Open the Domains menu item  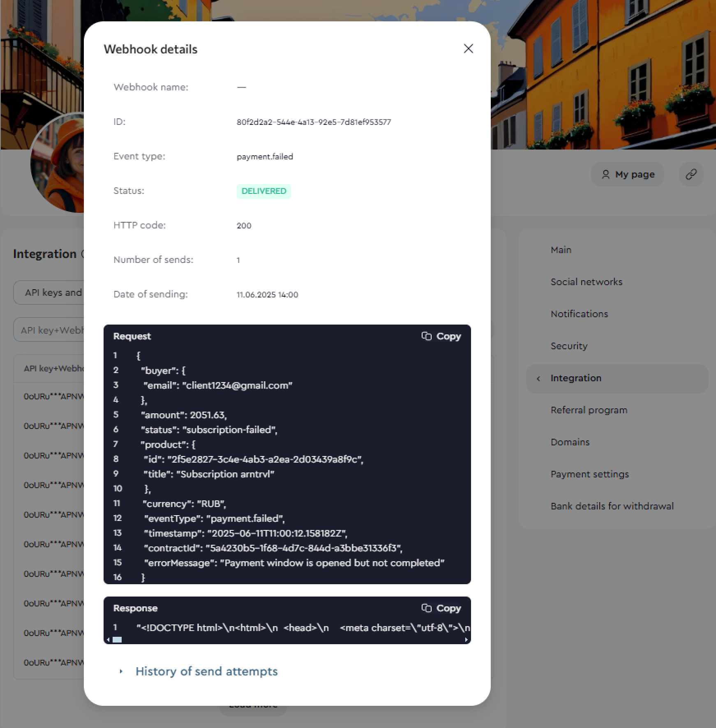[x=570, y=442]
